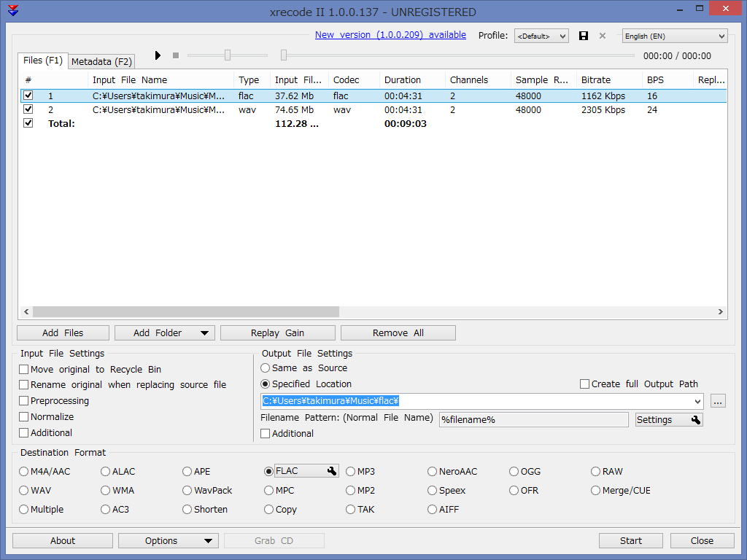Select the wav file row 2
Image resolution: width=747 pixels, height=560 pixels.
point(373,109)
